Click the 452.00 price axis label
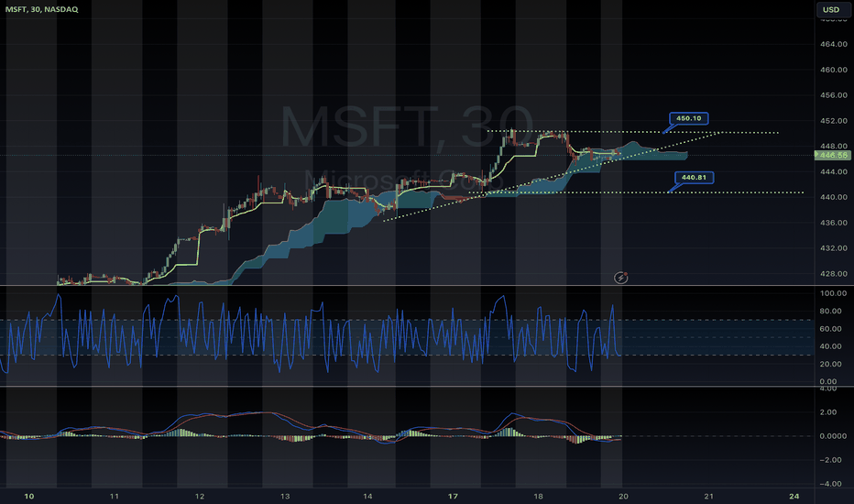This screenshot has width=854, height=504. coord(833,121)
